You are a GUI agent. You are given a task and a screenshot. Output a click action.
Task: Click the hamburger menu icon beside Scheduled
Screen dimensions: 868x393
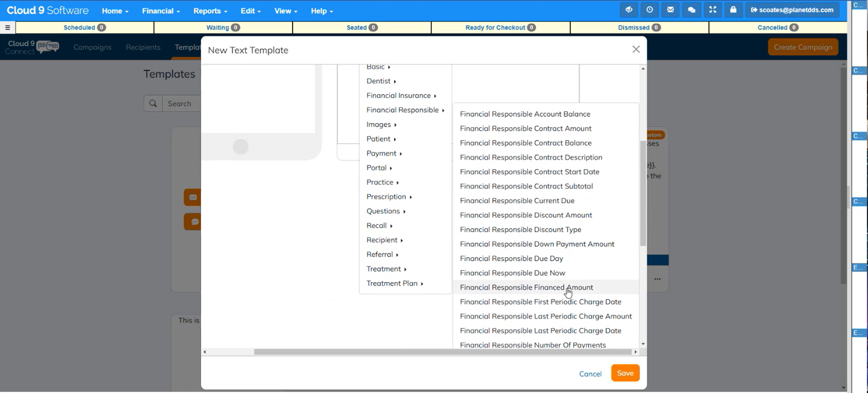pyautogui.click(x=8, y=28)
